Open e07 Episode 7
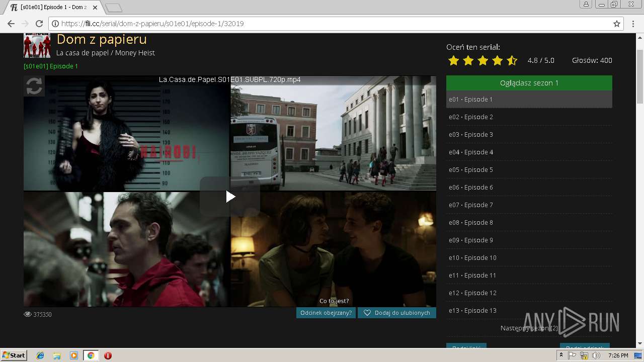This screenshot has height=362, width=644. point(529,205)
